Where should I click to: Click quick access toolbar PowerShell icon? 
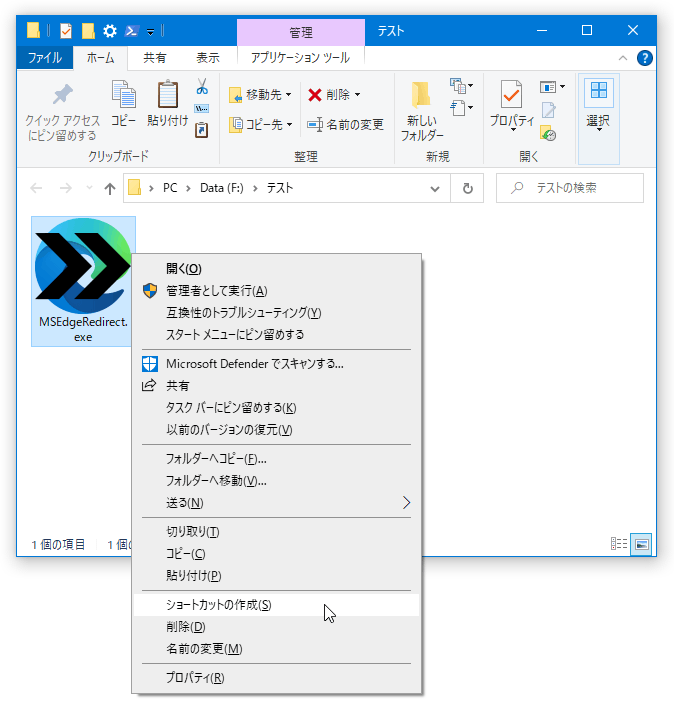[131, 31]
